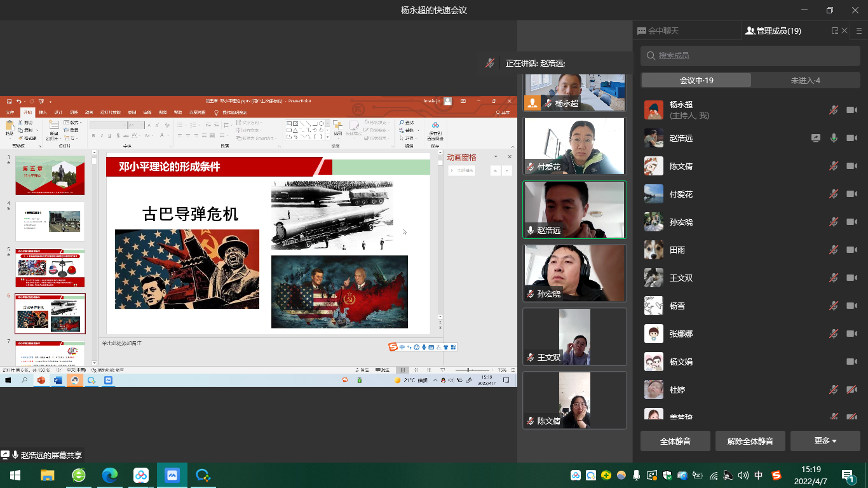Unmute 杨雪's microphone in member list
The height and width of the screenshot is (488, 868).
(834, 306)
